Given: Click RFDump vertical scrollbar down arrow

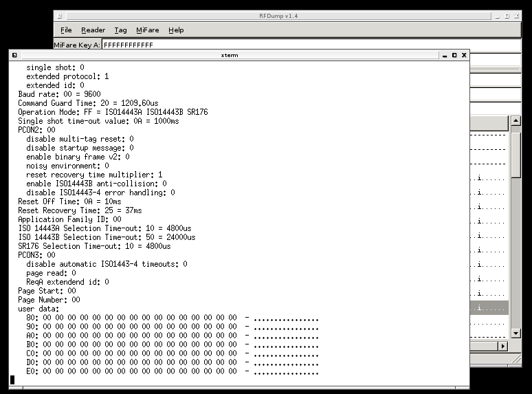Looking at the screenshot, I should coord(516,333).
